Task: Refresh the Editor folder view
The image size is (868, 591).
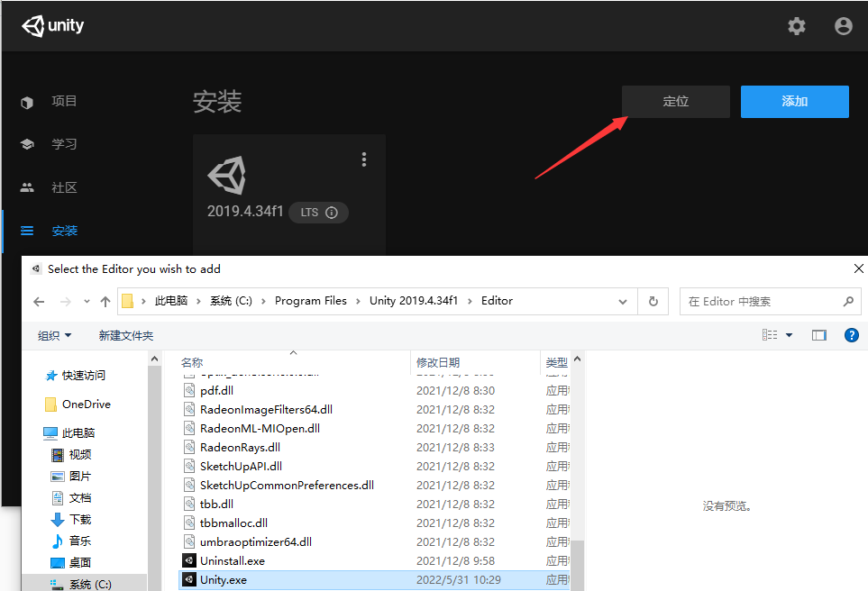Action: [x=653, y=302]
